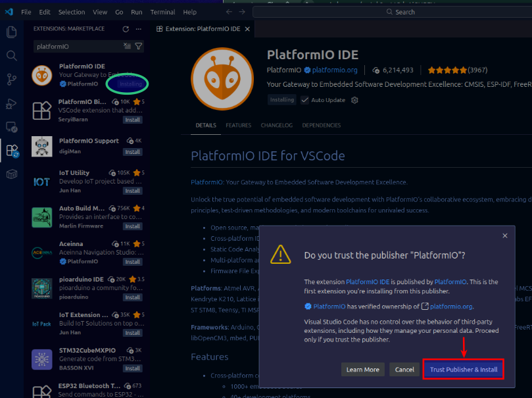Open the Explorer view in activity bar
Image resolution: width=532 pixels, height=398 pixels.
click(11, 32)
